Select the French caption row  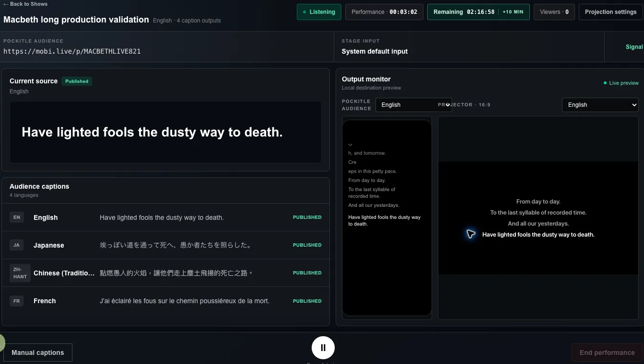(165, 301)
